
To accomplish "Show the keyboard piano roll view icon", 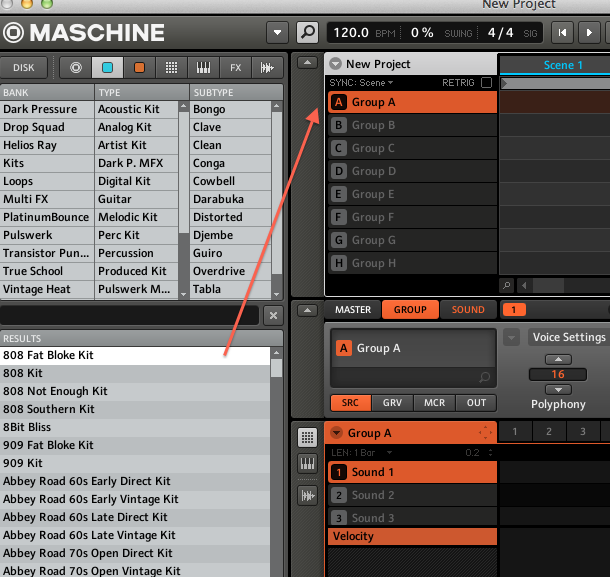I will 307,464.
